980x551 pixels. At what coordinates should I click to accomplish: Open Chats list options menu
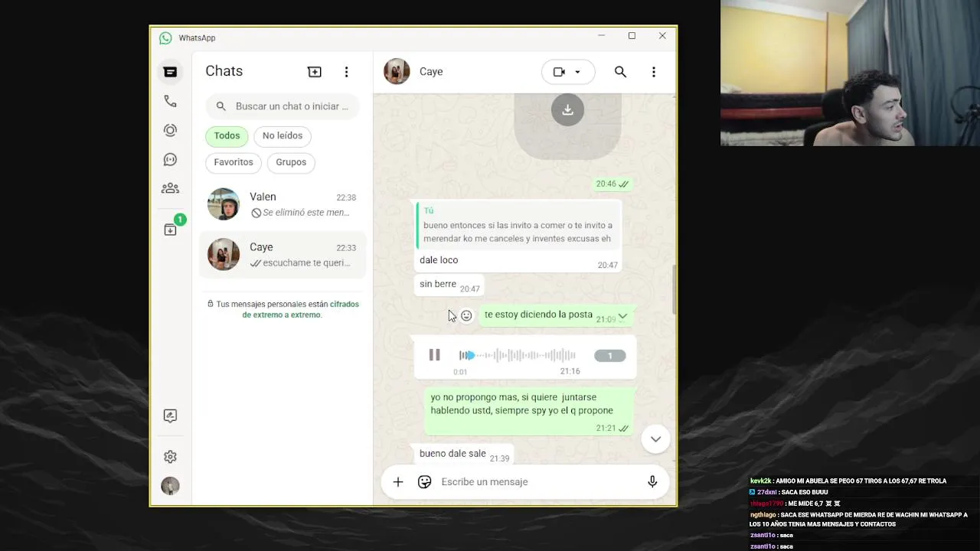346,71
